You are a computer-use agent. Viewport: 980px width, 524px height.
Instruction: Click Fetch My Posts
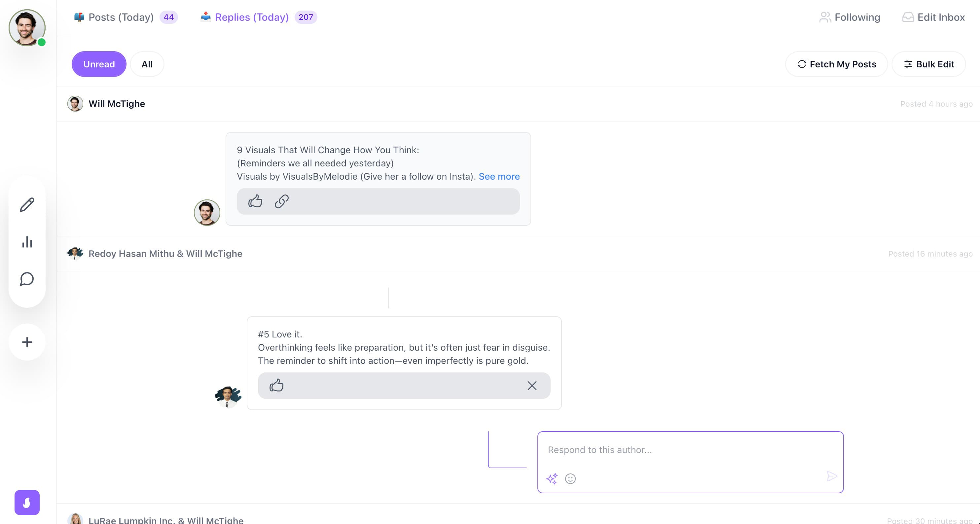(837, 64)
